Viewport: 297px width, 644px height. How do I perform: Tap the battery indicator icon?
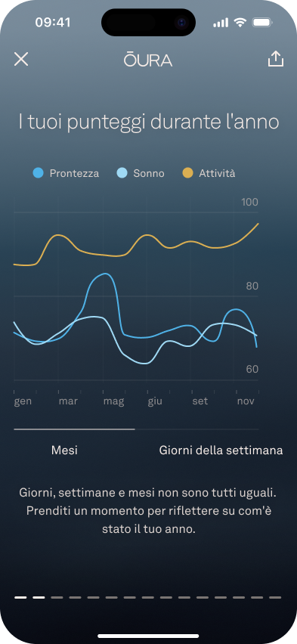pos(261,23)
